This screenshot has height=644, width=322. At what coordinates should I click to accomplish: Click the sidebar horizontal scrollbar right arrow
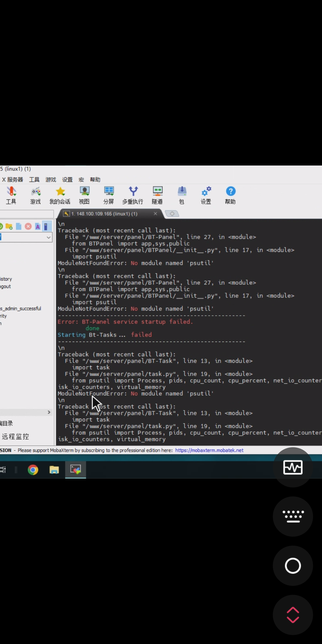[49, 412]
